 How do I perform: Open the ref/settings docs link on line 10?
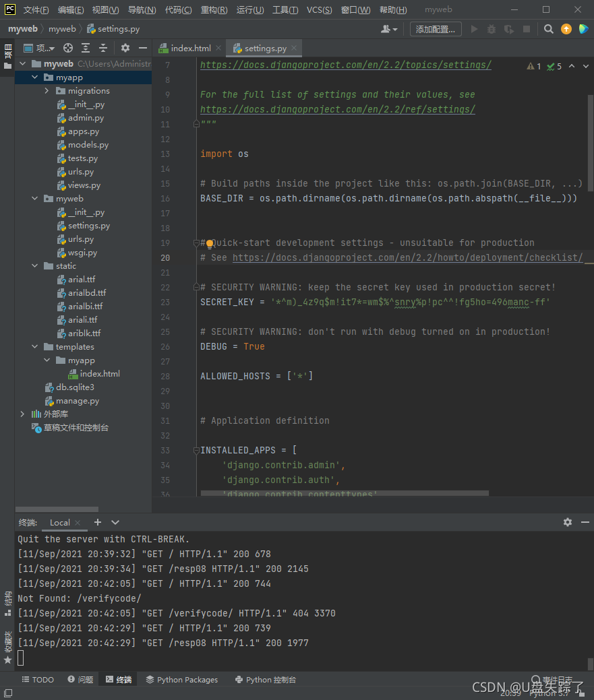338,109
